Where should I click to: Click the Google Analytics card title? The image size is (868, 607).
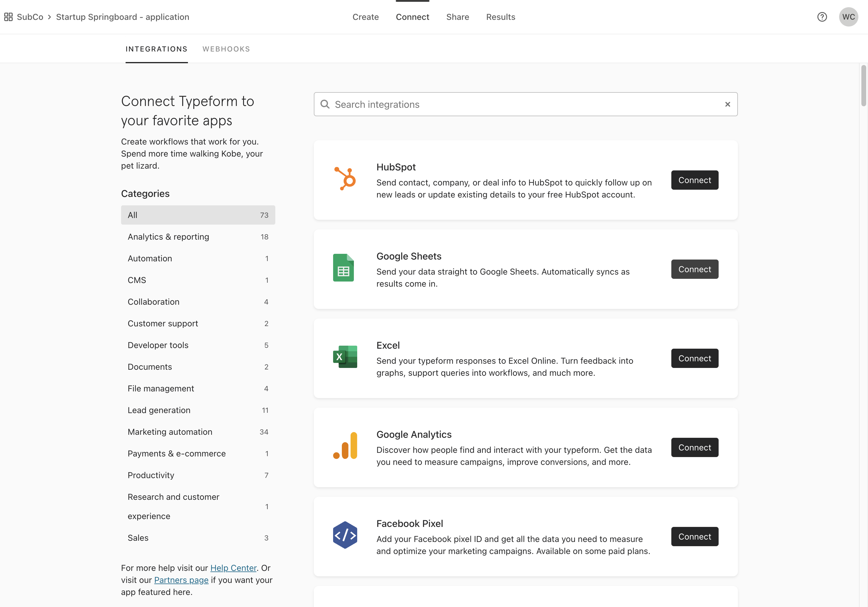[414, 435]
